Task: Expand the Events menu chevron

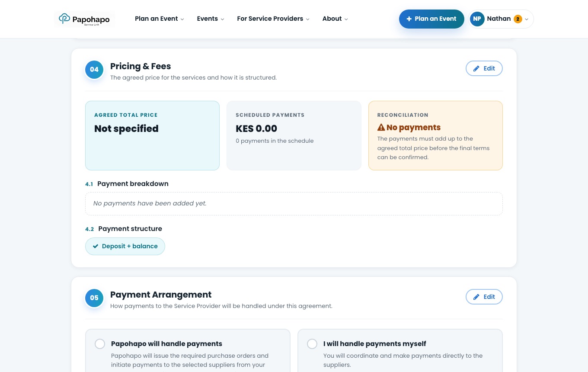Action: click(x=222, y=19)
